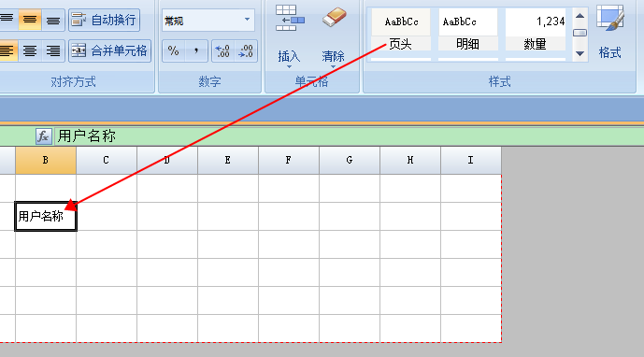Image resolution: width=644 pixels, height=357 pixels.
Task: Click the percent style icon
Action: pos(173,51)
